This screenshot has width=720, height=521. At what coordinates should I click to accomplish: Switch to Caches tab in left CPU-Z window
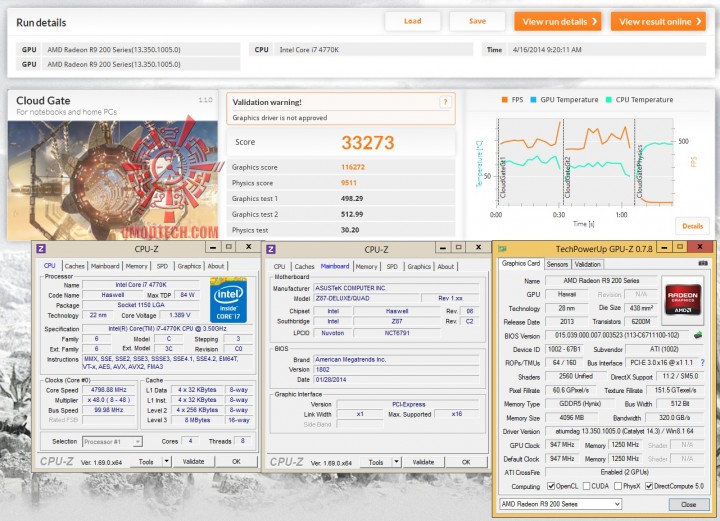pos(74,266)
